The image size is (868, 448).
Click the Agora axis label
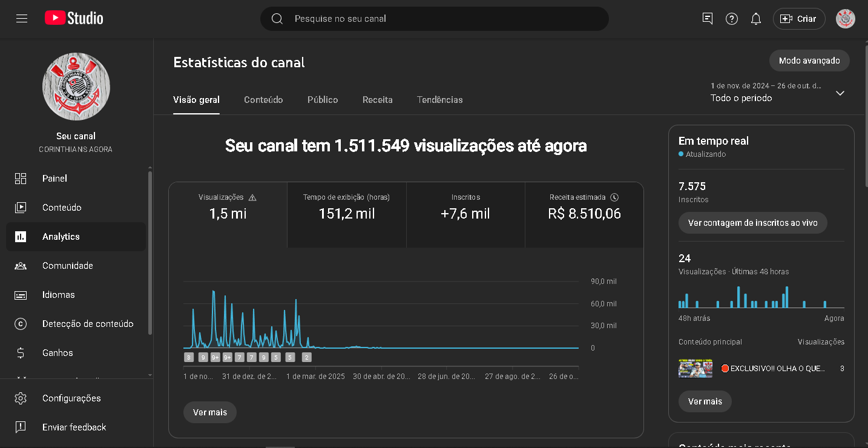[x=834, y=318]
